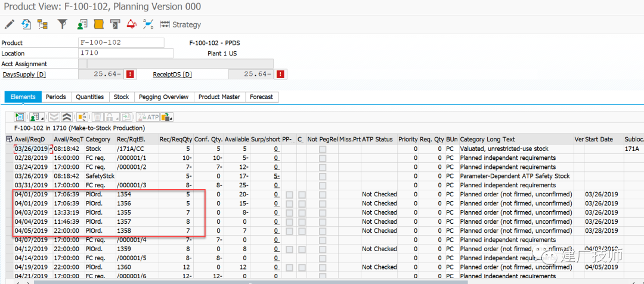Toggle Not PegRel checkbox in Stock row
The image size is (644, 284).
click(x=323, y=149)
